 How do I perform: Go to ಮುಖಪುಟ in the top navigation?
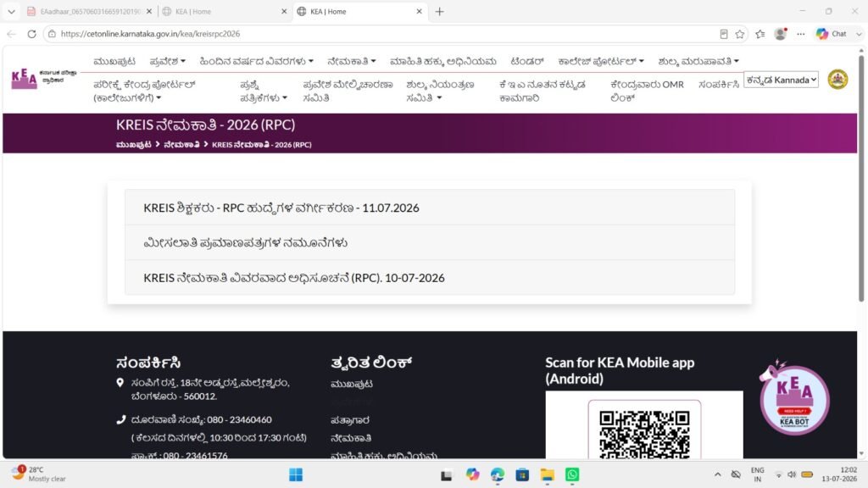(114, 61)
